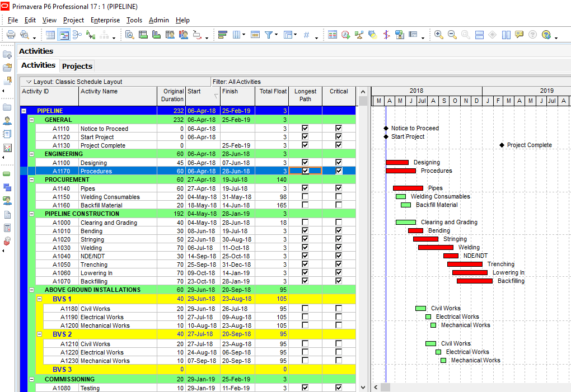
Task: Open the Enterprise menu
Action: [105, 20]
